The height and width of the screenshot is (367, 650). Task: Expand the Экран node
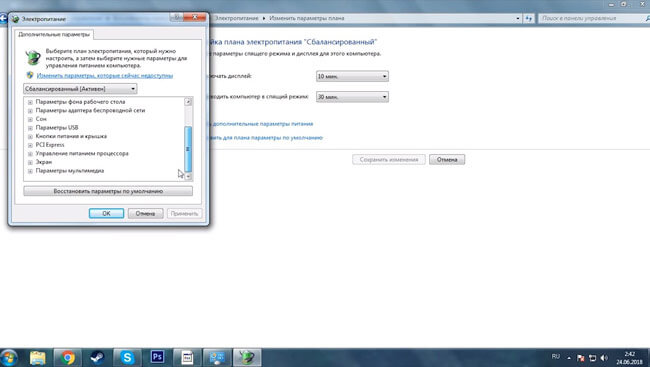(x=30, y=163)
